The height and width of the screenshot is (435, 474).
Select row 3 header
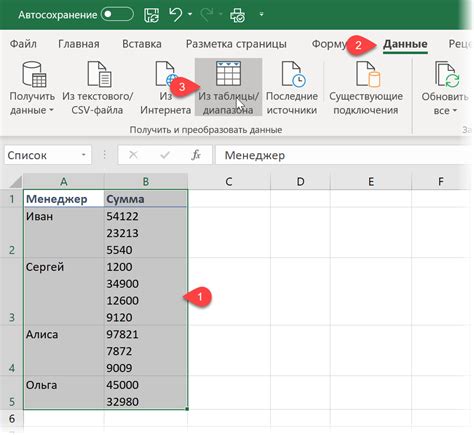point(12,291)
